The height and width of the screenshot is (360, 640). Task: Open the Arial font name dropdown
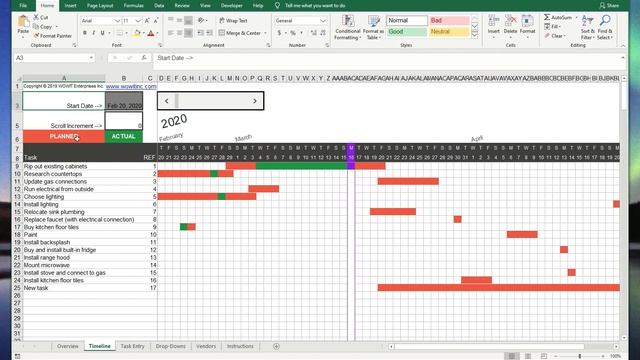tap(117, 21)
